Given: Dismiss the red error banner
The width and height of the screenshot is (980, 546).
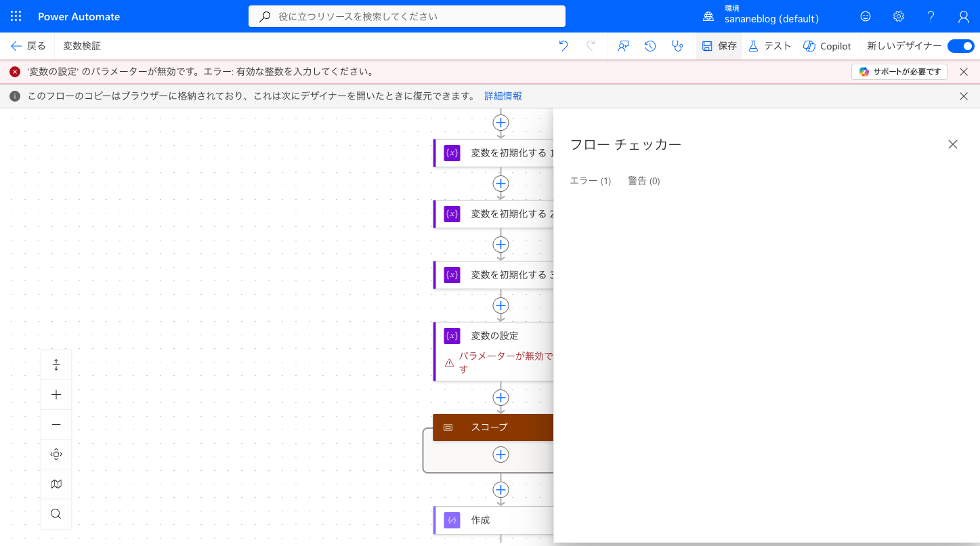Looking at the screenshot, I should [x=964, y=72].
